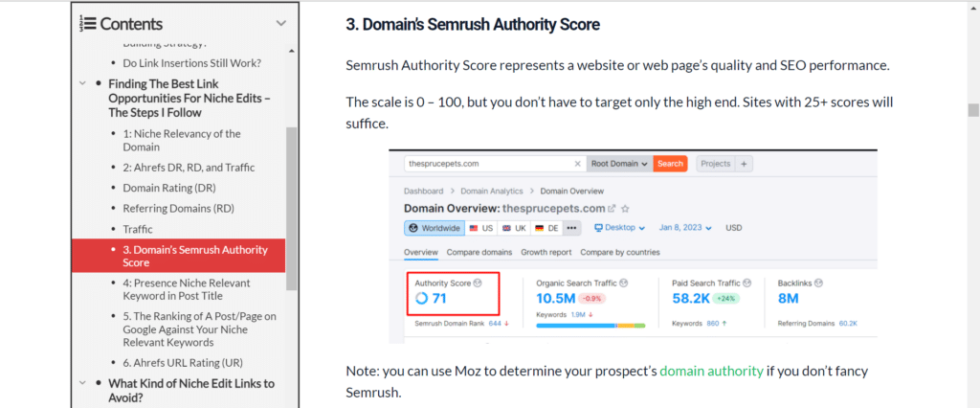
Task: Click the thesprucepets.com search field in screenshot
Action: [494, 164]
